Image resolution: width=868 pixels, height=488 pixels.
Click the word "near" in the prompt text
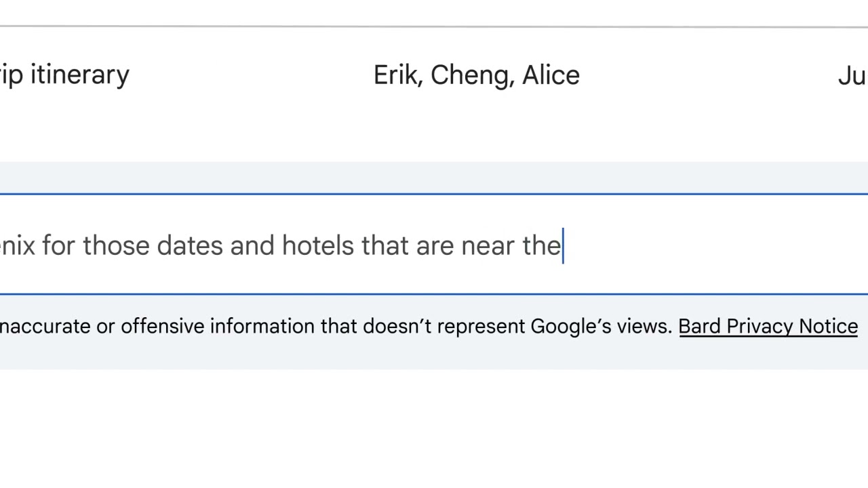coord(486,245)
